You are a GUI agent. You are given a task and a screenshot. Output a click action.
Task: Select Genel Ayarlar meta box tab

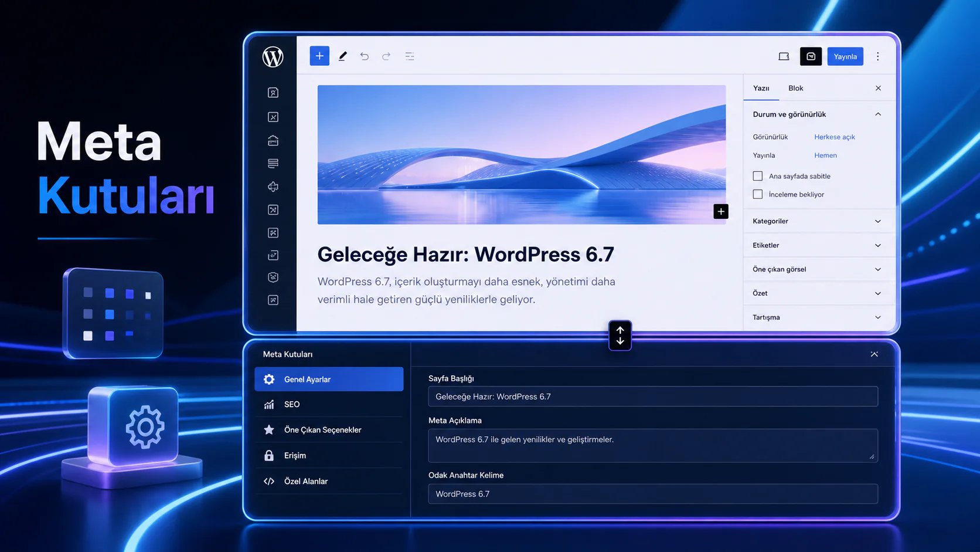pos(329,380)
